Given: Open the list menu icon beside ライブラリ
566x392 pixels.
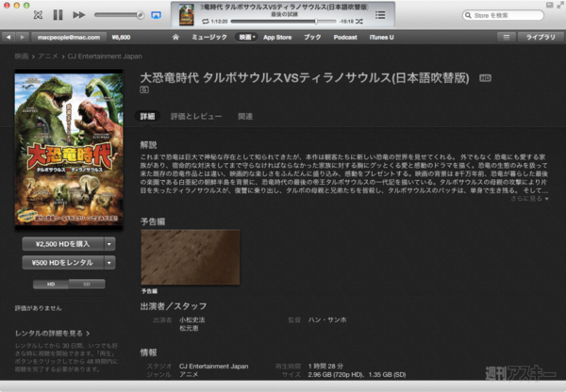Looking at the screenshot, I should (507, 37).
